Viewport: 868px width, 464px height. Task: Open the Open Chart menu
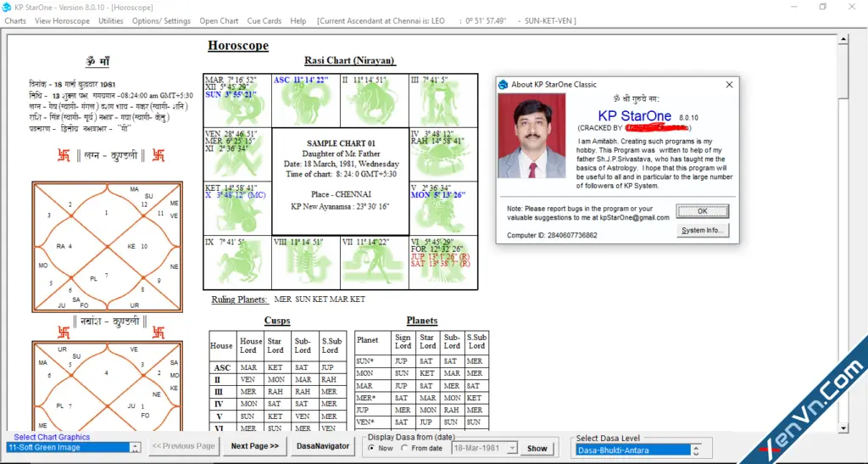[x=219, y=20]
